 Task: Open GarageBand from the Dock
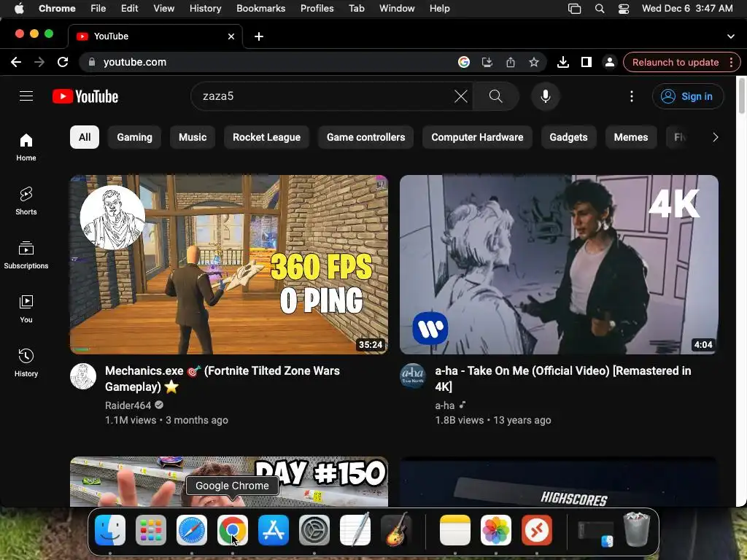(x=396, y=530)
